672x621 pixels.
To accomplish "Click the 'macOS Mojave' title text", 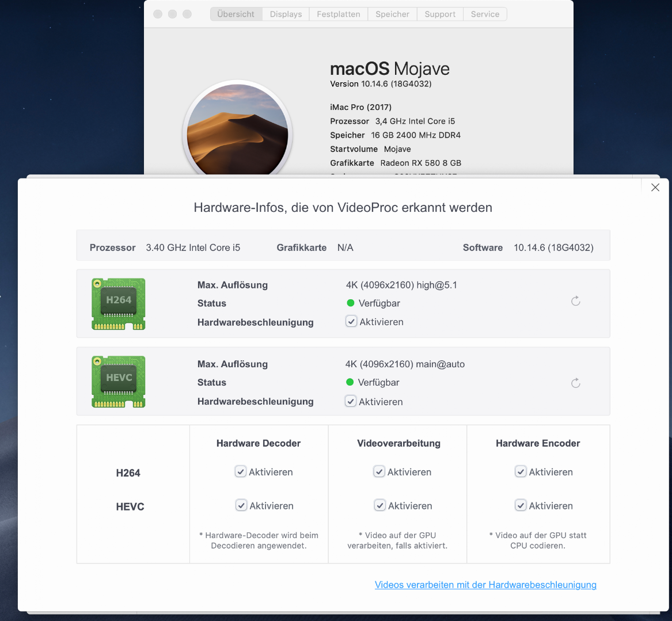I will pyautogui.click(x=390, y=68).
